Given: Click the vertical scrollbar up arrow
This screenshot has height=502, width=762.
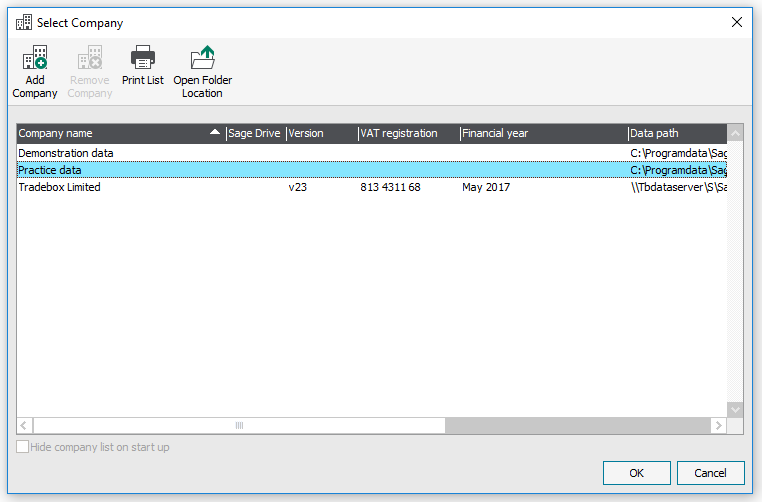Looking at the screenshot, I should pos(735,133).
